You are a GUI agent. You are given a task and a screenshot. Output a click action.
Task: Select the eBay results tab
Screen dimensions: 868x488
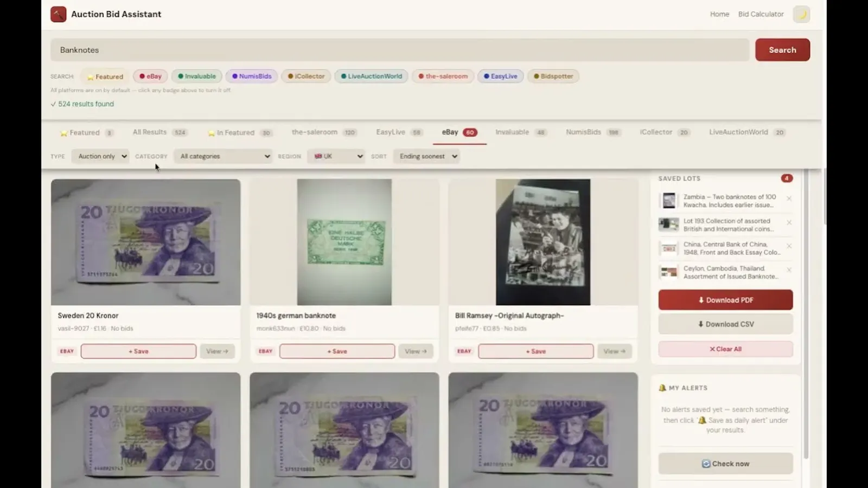(x=459, y=132)
